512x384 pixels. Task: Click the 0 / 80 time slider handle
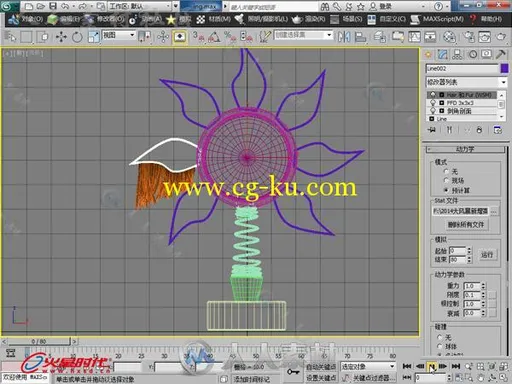coord(39,341)
